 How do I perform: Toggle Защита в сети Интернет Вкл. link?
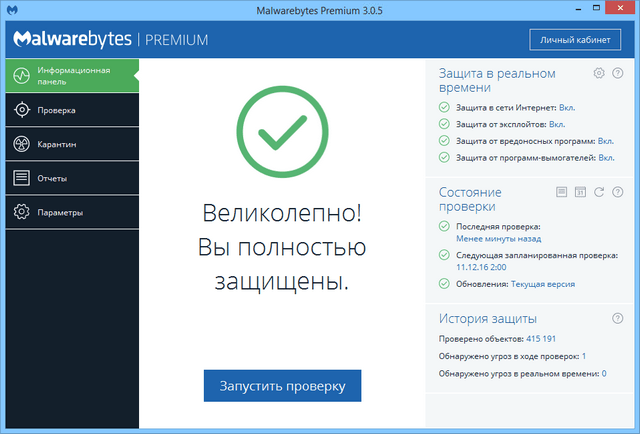coord(567,108)
